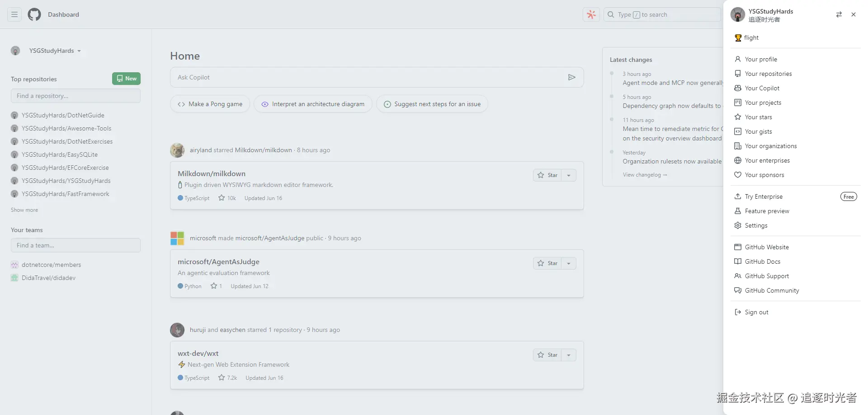Viewport: 868px width, 415px height.
Task: Open GitHub Community
Action: (x=796, y=290)
